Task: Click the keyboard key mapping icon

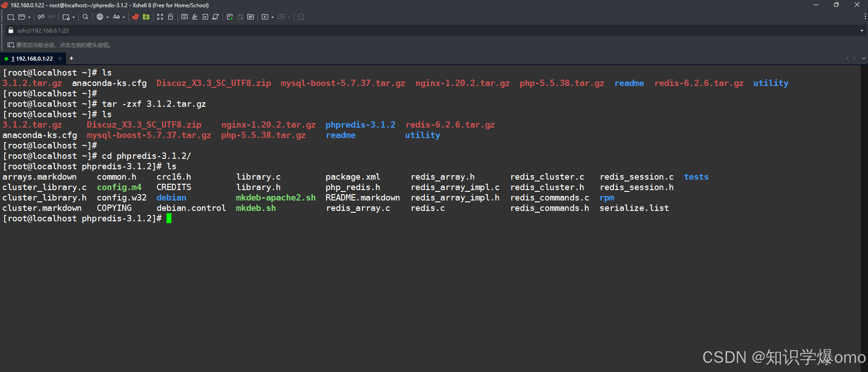Action: click(185, 17)
